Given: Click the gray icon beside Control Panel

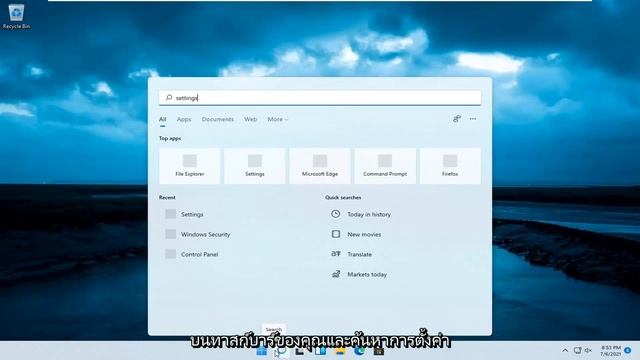Looking at the screenshot, I should pos(171,254).
